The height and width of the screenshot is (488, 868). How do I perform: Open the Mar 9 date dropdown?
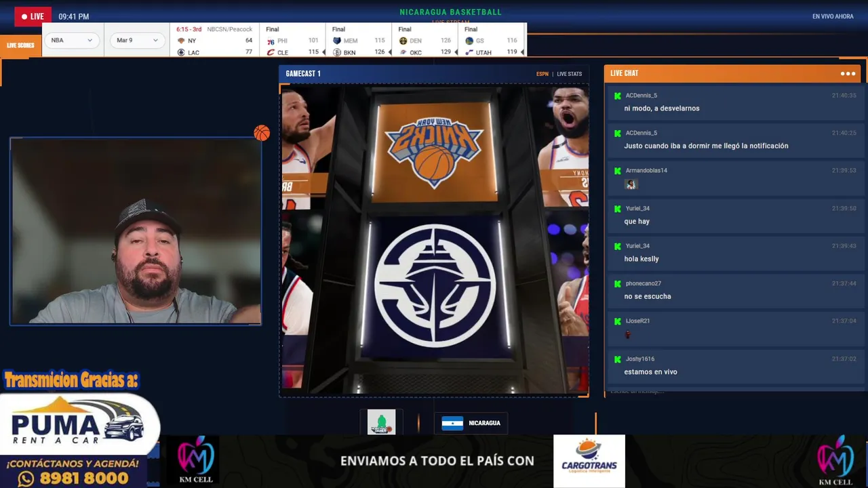point(137,40)
